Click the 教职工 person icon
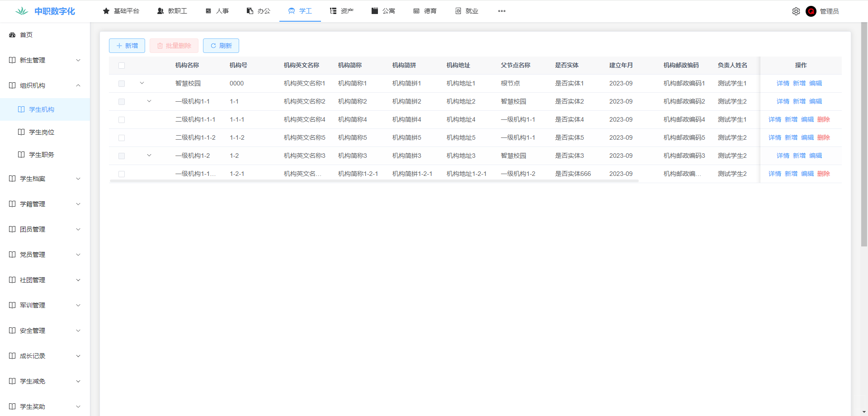Image resolution: width=868 pixels, height=416 pixels. point(160,11)
